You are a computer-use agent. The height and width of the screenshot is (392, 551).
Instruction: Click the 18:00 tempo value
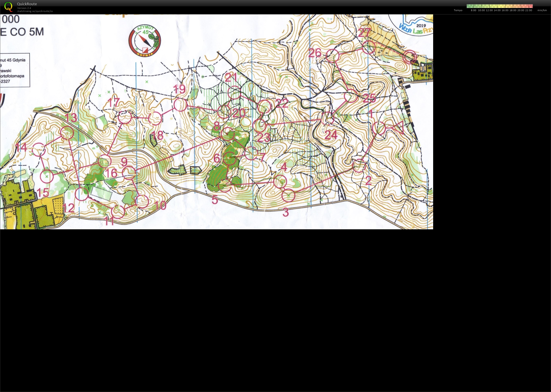(x=513, y=10)
